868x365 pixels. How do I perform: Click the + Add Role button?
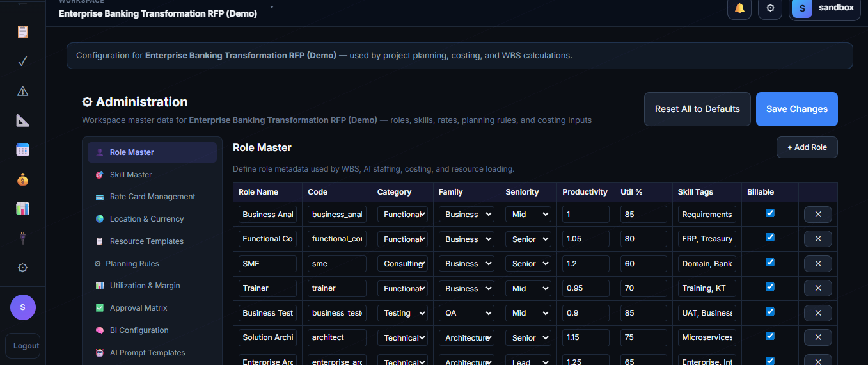(x=807, y=147)
